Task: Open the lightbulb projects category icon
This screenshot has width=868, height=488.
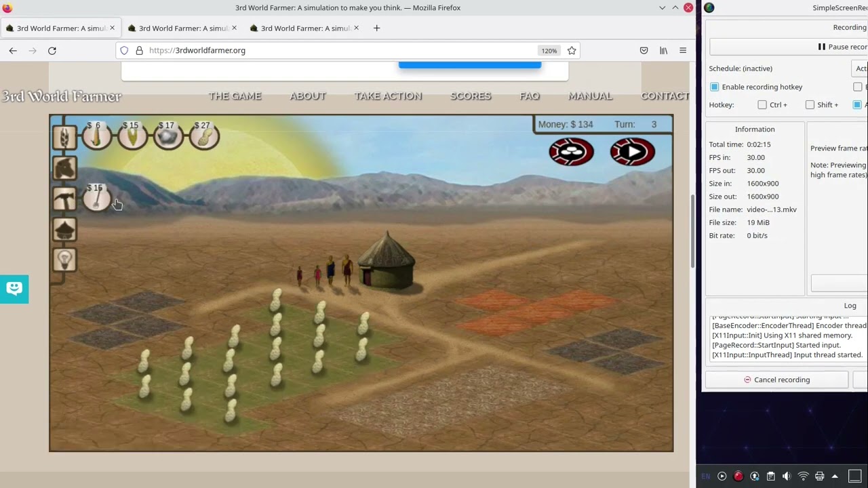Action: click(x=64, y=260)
